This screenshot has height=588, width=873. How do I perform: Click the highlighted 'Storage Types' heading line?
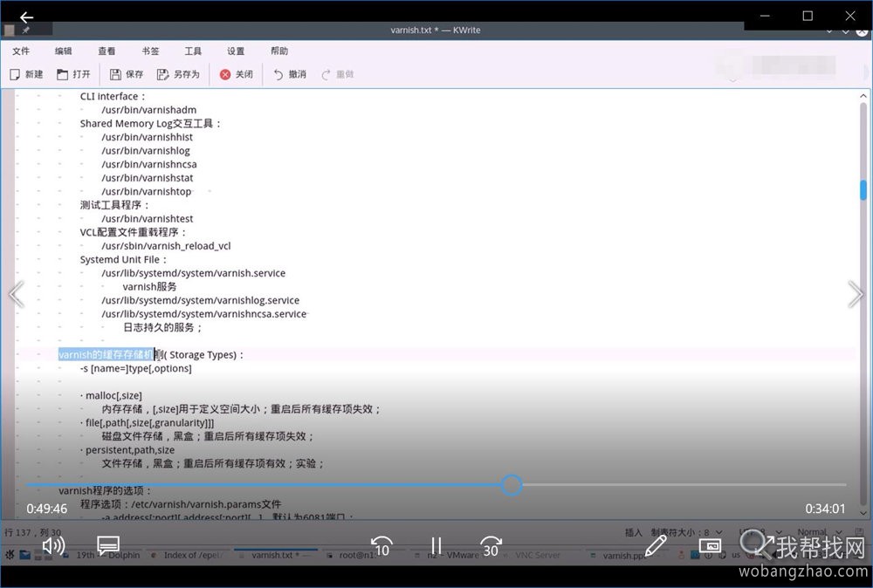[x=151, y=354]
